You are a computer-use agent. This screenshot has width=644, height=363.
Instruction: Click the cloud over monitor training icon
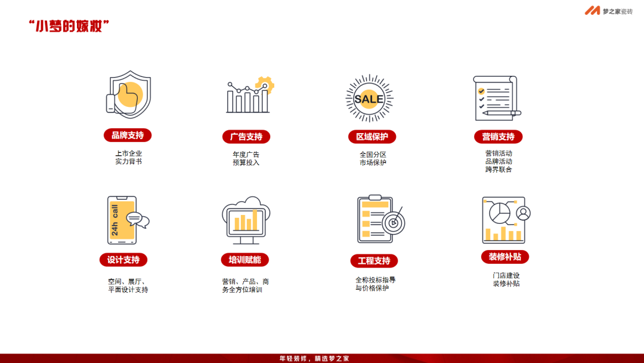246,220
